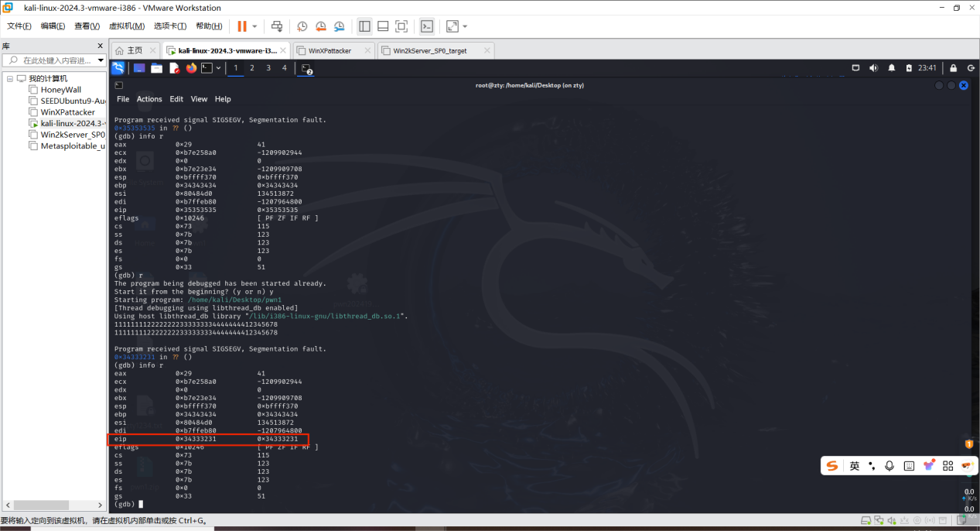Toggle the console view icon

click(x=427, y=26)
